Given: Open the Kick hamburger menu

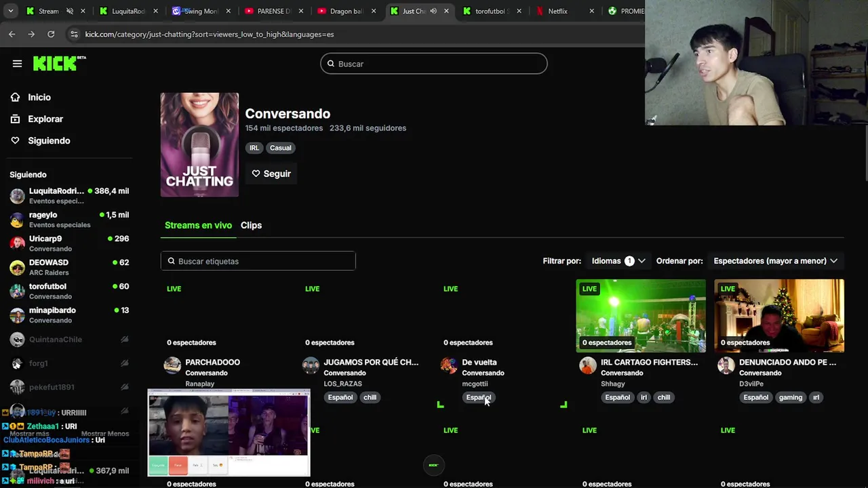Looking at the screenshot, I should (17, 64).
